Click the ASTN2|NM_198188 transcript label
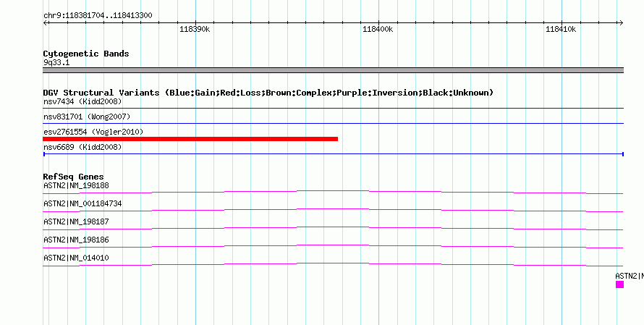 click(77, 186)
